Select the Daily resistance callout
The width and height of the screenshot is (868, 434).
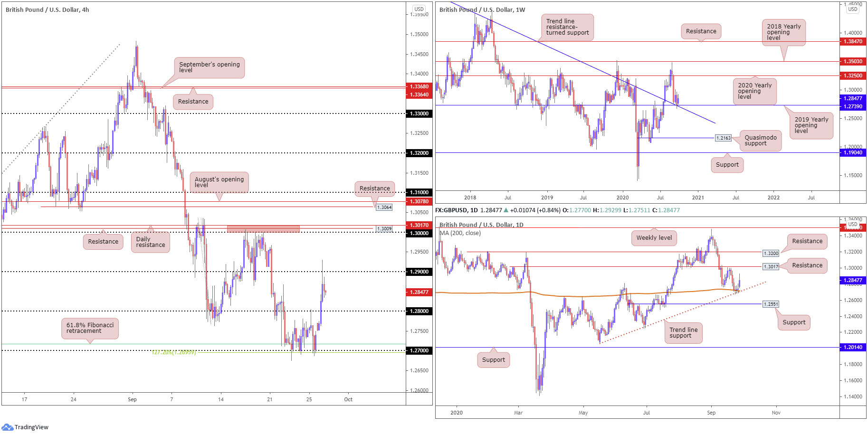click(151, 242)
